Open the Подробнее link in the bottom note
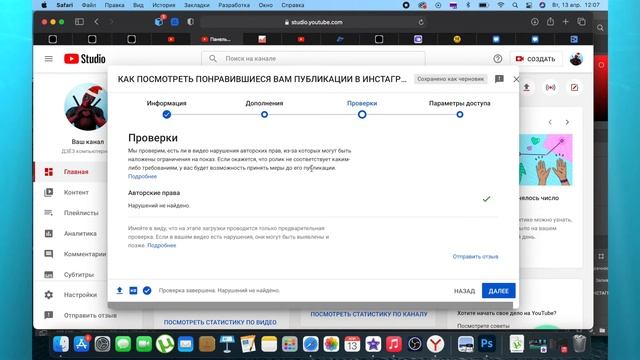The height and width of the screenshot is (360, 640). tap(162, 245)
